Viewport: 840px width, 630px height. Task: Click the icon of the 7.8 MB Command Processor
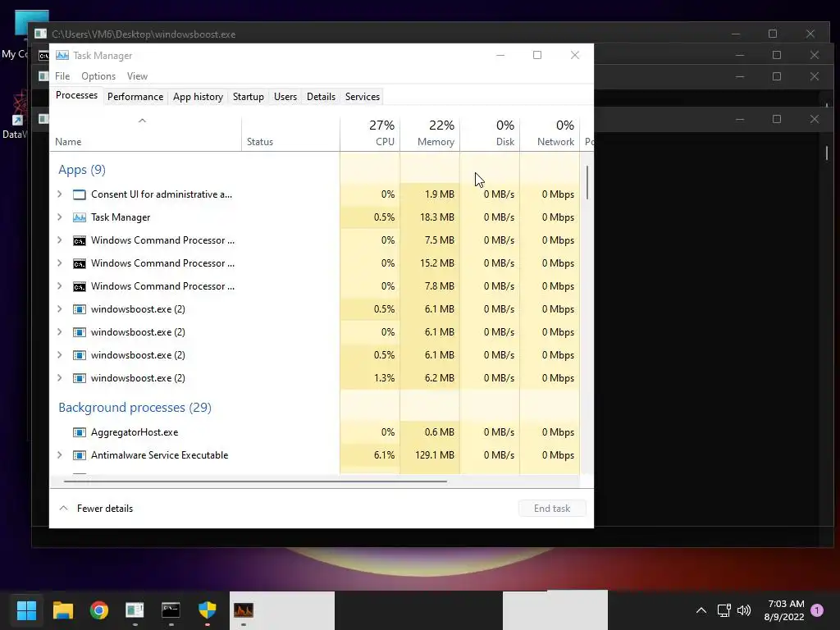[80, 286]
